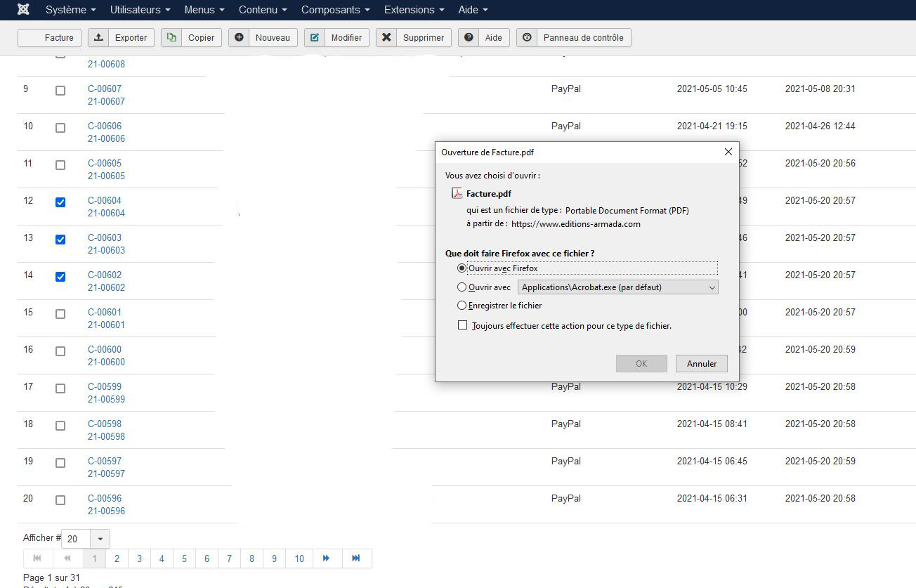The width and height of the screenshot is (916, 588).
Task: Tick the checkbox for row C-00599
Action: click(60, 388)
